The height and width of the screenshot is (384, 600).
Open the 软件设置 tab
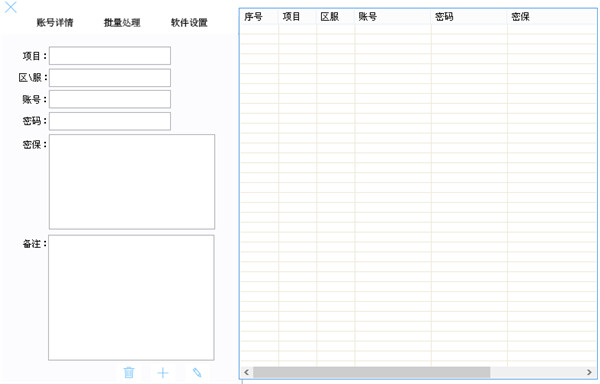[x=189, y=23]
